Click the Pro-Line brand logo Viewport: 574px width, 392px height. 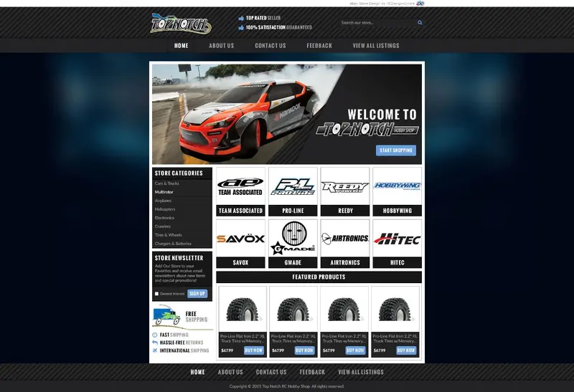click(293, 186)
